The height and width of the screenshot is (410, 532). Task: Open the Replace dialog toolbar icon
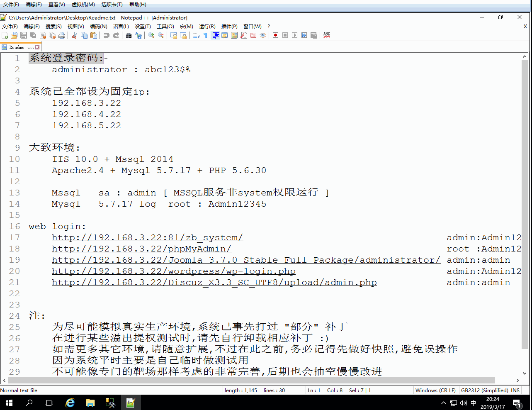(x=138, y=35)
